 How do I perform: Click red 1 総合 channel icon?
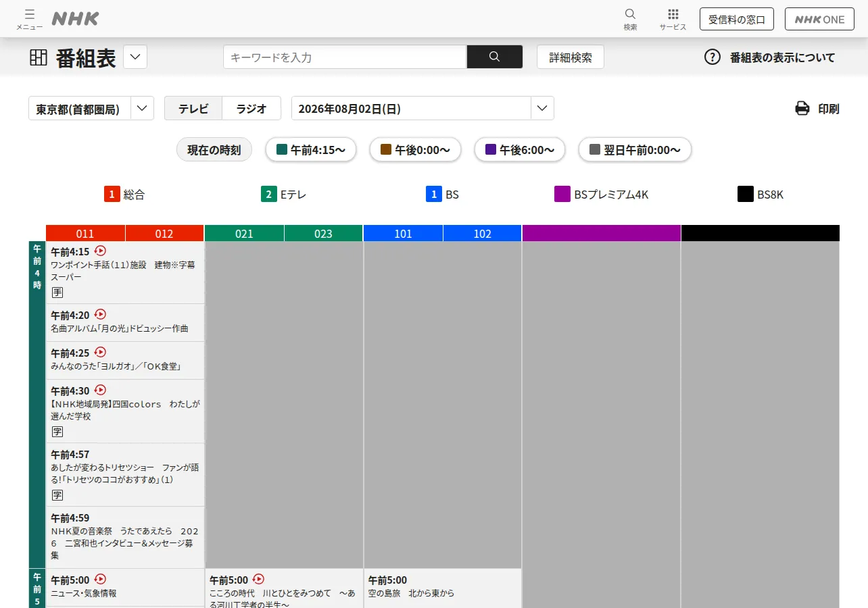coord(112,195)
